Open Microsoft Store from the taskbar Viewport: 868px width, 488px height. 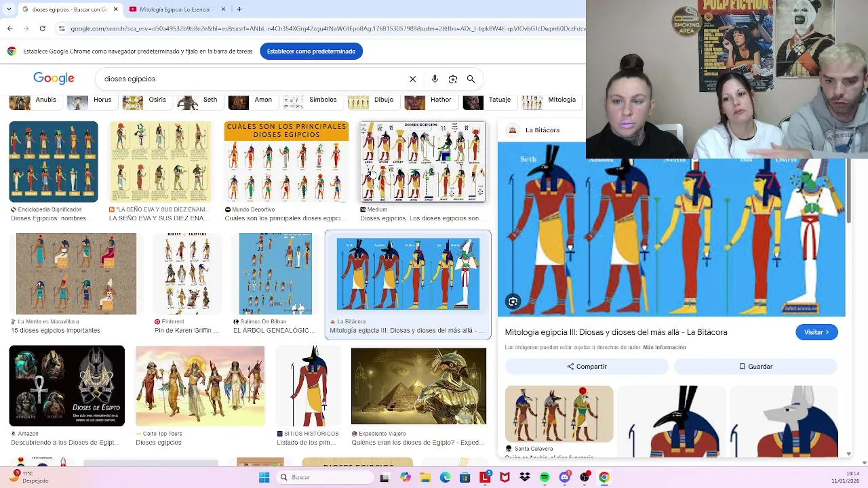tap(465, 477)
